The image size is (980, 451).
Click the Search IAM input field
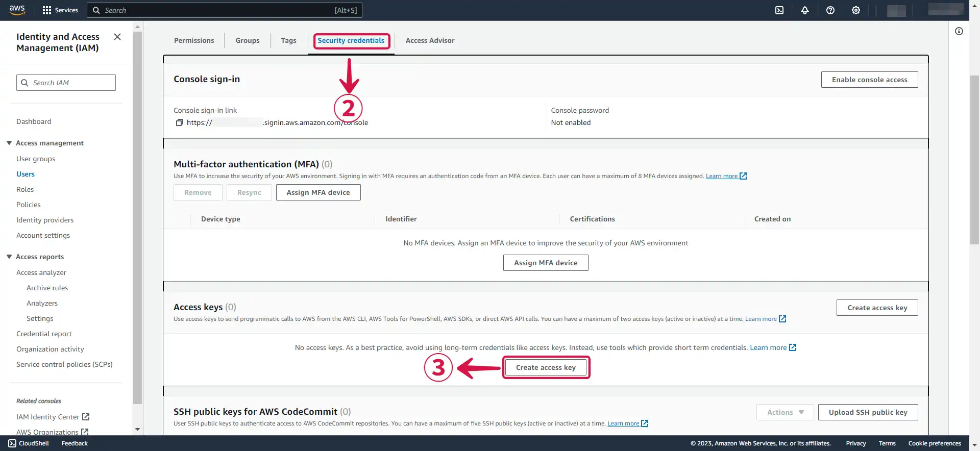(66, 83)
